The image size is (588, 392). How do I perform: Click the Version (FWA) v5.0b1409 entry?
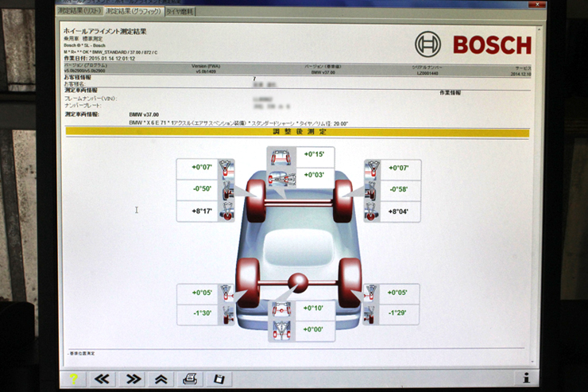[206, 68]
